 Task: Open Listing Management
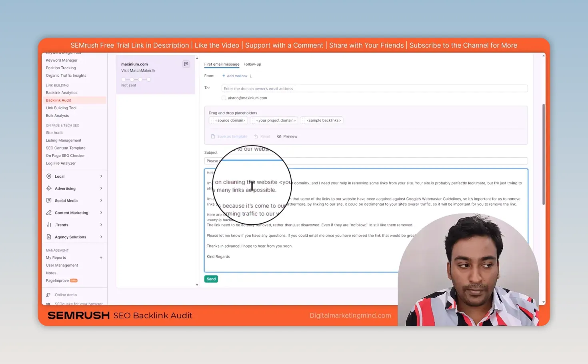coord(64,140)
